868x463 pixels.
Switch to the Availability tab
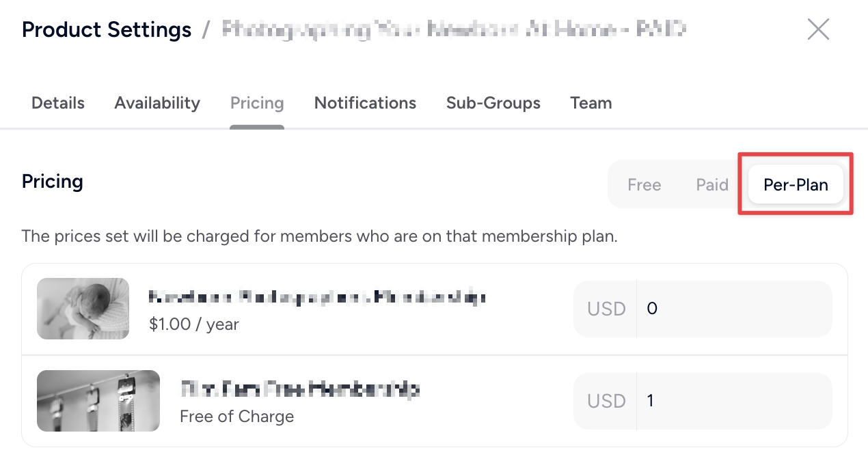pyautogui.click(x=157, y=103)
